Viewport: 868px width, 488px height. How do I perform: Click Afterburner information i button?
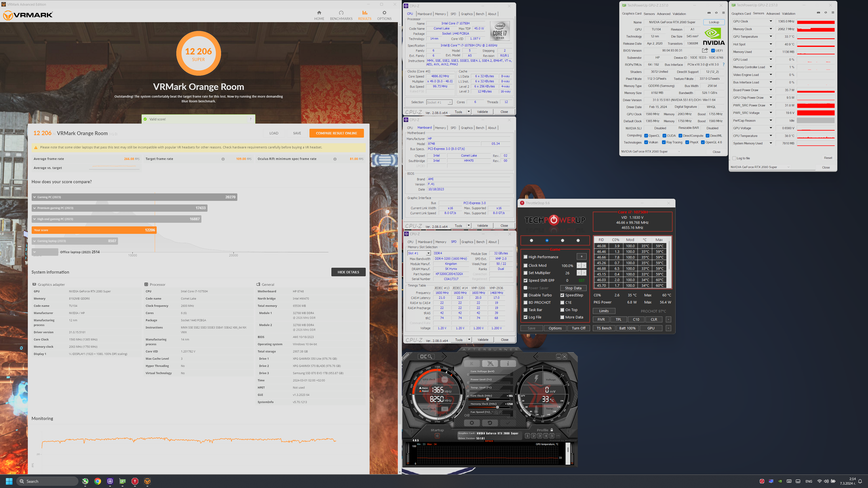pos(508,364)
